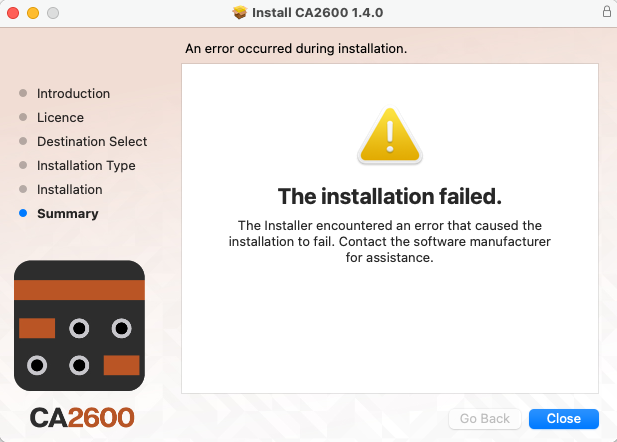
Task: Click the lock icon in title bar
Action: coord(606,11)
